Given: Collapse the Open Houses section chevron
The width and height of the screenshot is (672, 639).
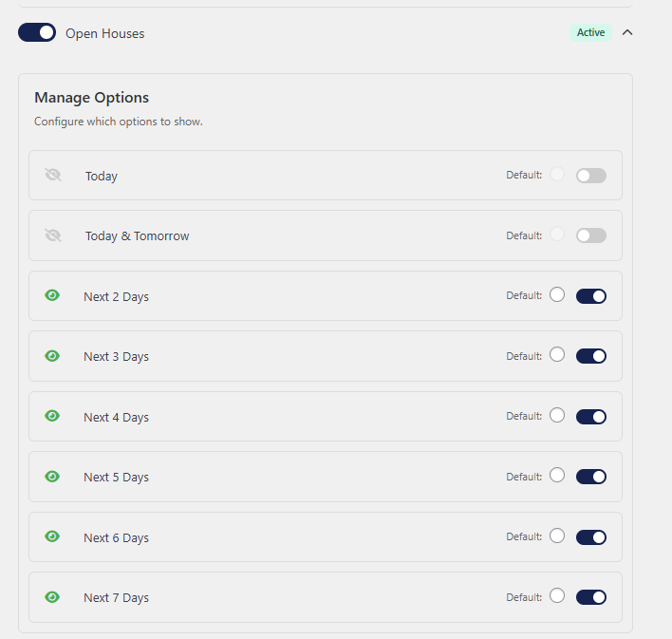Looking at the screenshot, I should 626,32.
